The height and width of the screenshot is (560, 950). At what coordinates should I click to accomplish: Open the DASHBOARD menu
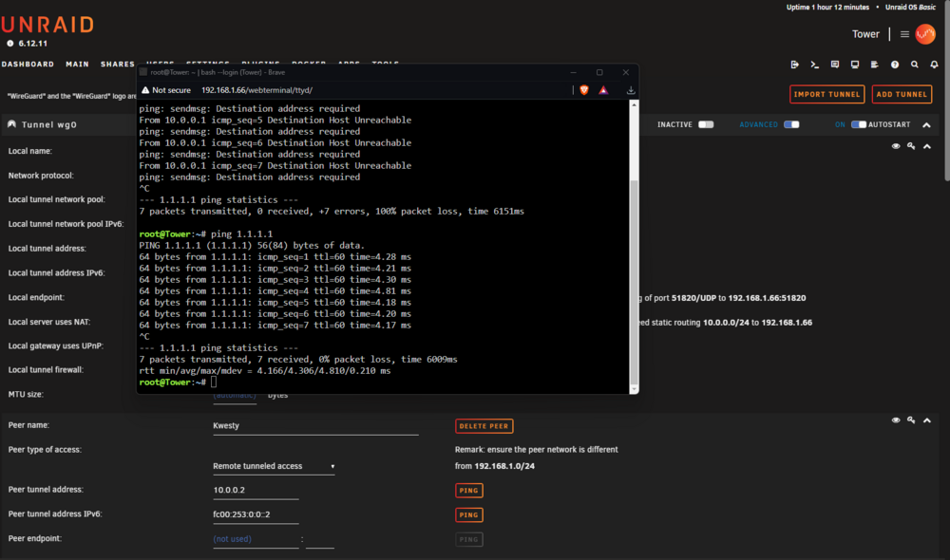(28, 65)
